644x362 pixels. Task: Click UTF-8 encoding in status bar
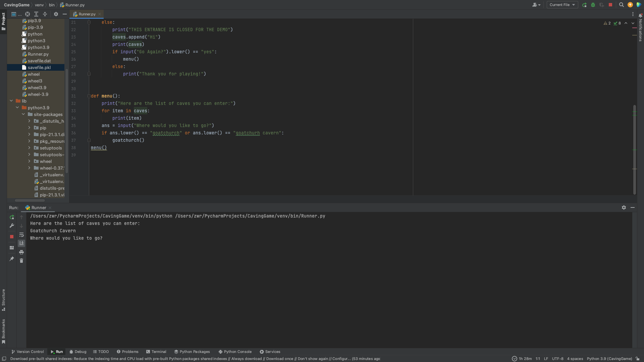[557, 359]
